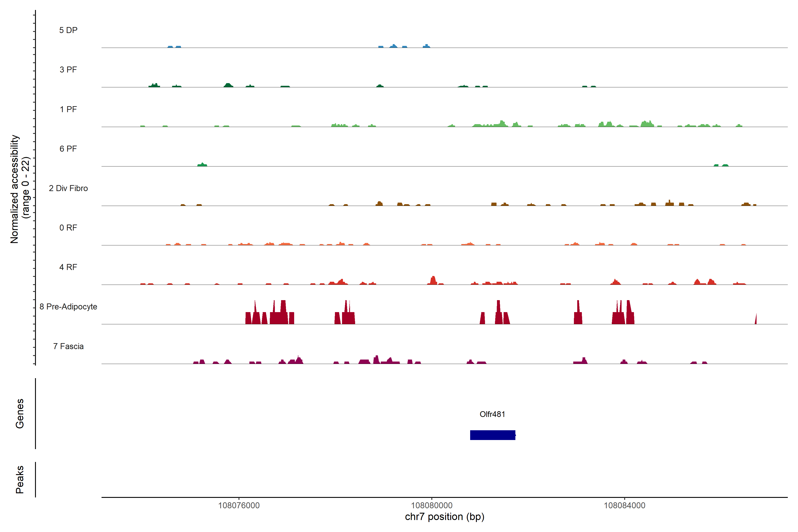The height and width of the screenshot is (532, 798).
Task: Click the Olfr481 gene label
Action: 492,414
